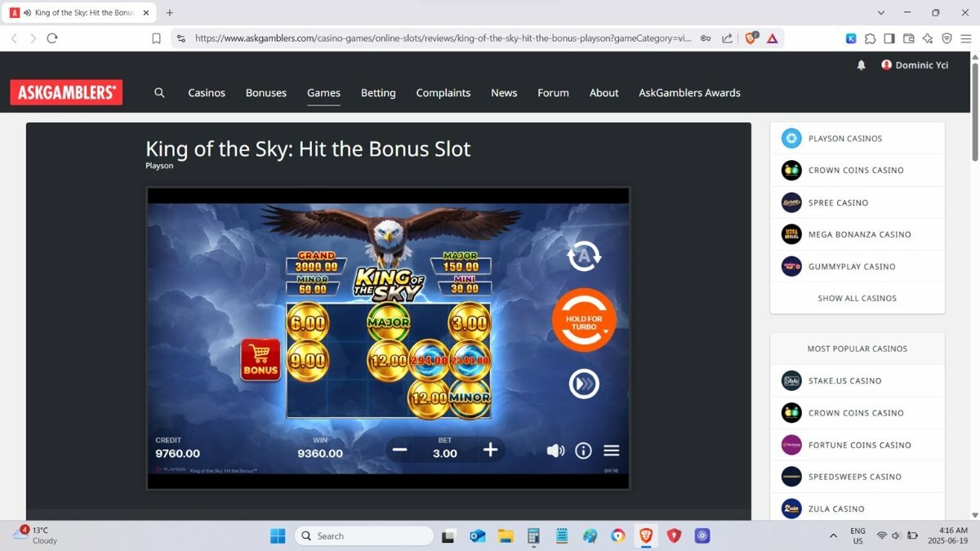The height and width of the screenshot is (551, 980).
Task: Click the Windows taskbar Search box
Action: point(364,535)
